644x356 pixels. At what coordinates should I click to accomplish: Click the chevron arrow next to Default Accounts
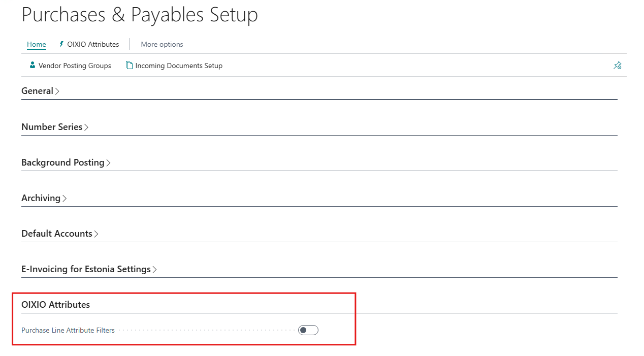pyautogui.click(x=96, y=234)
